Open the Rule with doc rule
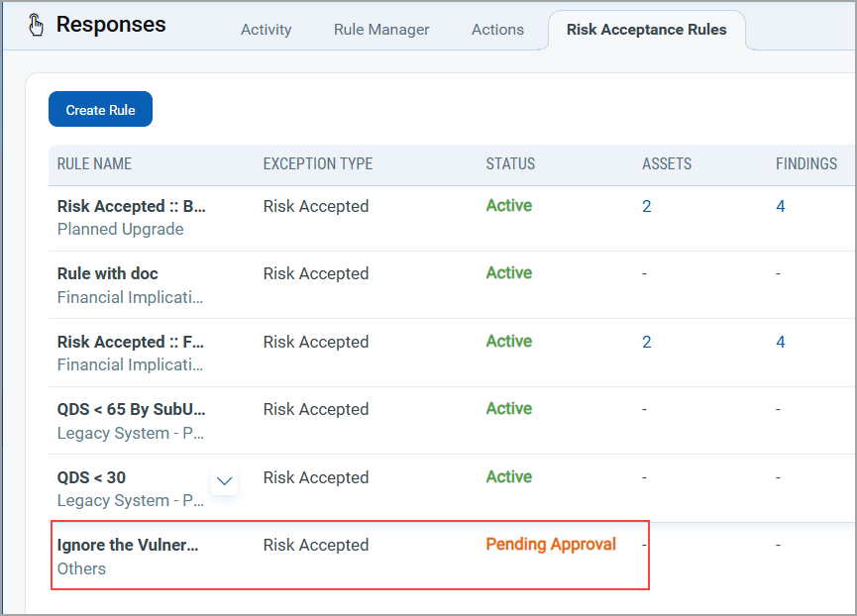Image resolution: width=857 pixels, height=616 pixels. pos(108,273)
